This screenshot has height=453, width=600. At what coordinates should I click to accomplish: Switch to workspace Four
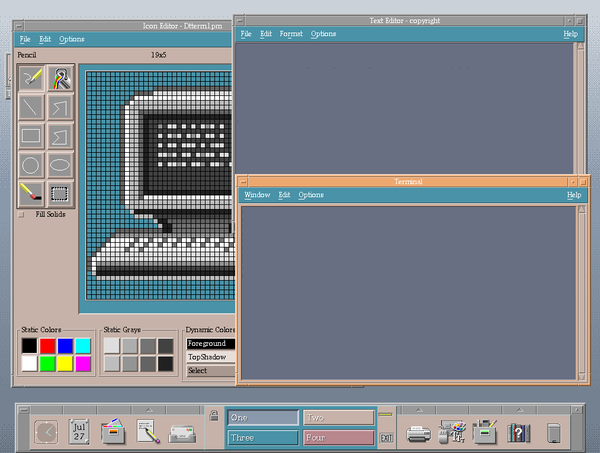[338, 437]
